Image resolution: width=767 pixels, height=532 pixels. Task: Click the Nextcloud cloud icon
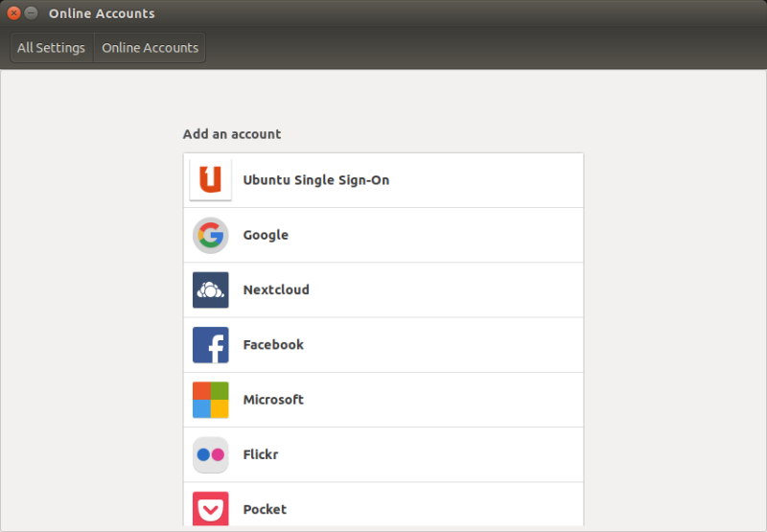click(x=210, y=289)
